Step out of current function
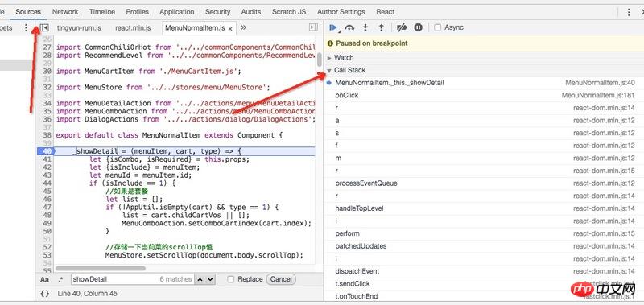Image resolution: width=644 pixels, height=305 pixels. [x=381, y=27]
